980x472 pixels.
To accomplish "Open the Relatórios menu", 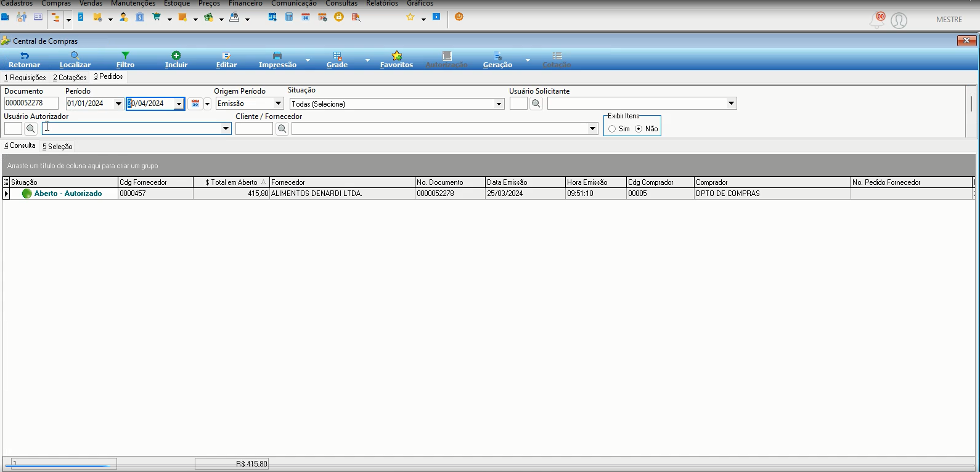I will (x=382, y=3).
